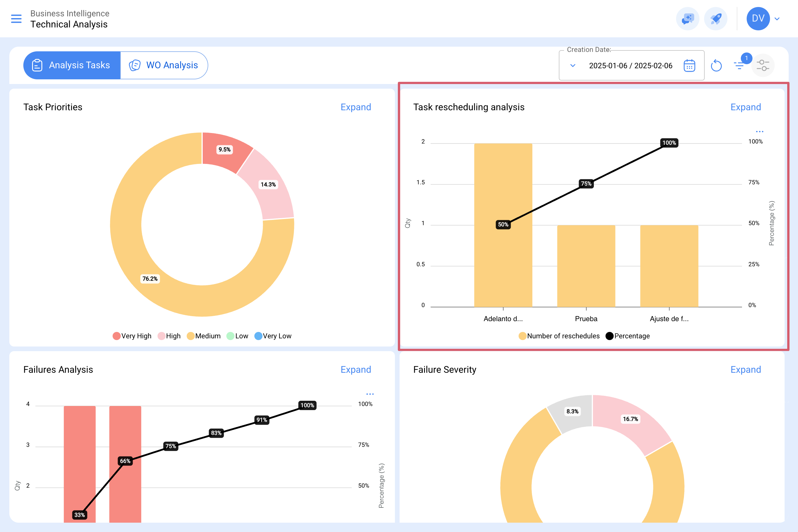Screen dimensions: 798x532
Task: Toggle the High legend entry
Action: 169,336
